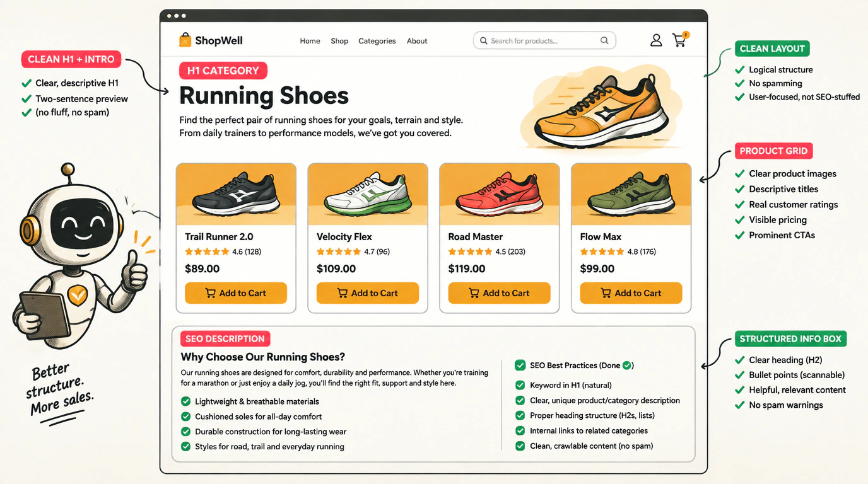868x484 pixels.
Task: Click the $89.00 price
Action: (x=202, y=269)
